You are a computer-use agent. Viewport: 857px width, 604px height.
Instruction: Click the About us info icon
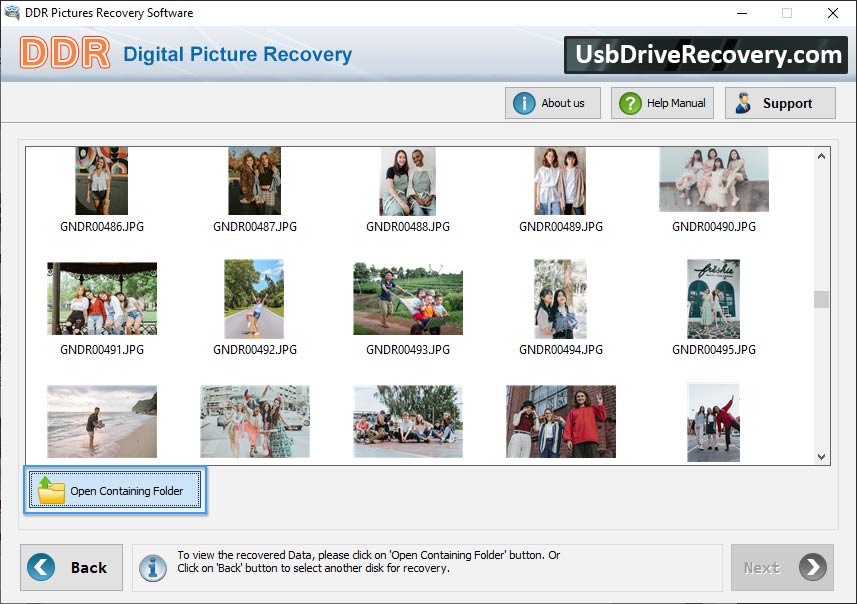click(524, 103)
